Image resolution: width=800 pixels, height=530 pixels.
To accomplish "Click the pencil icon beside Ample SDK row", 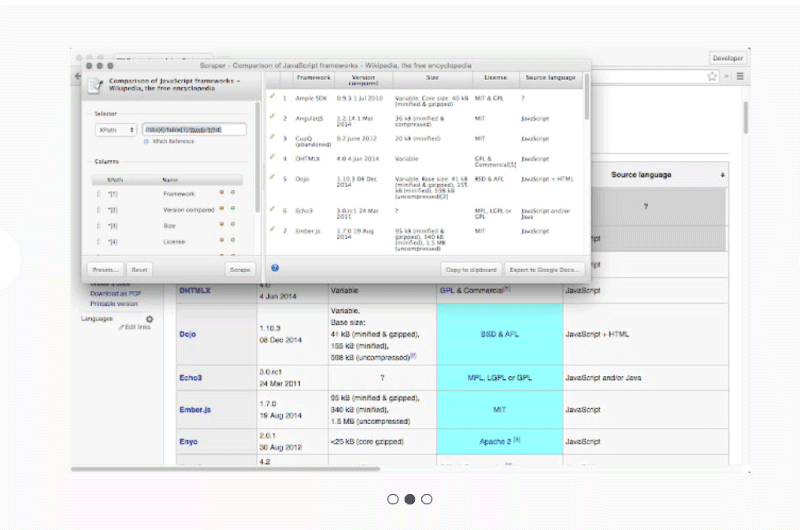I will (272, 96).
